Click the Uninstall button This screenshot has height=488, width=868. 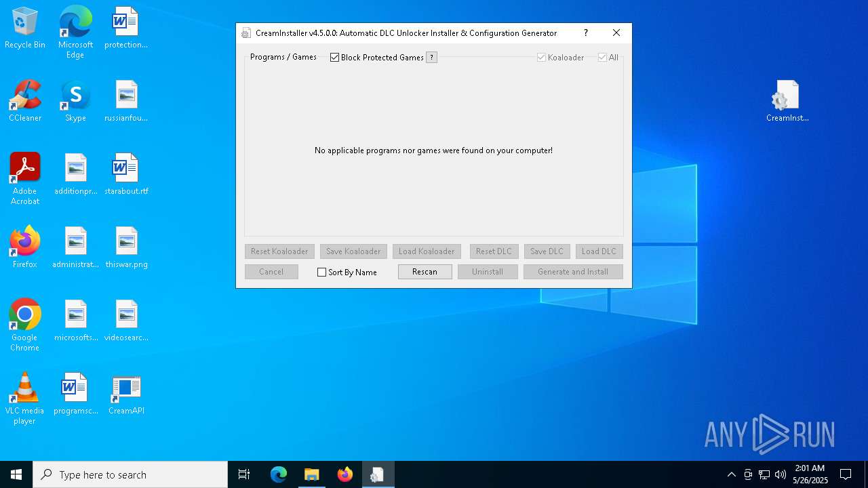[488, 272]
